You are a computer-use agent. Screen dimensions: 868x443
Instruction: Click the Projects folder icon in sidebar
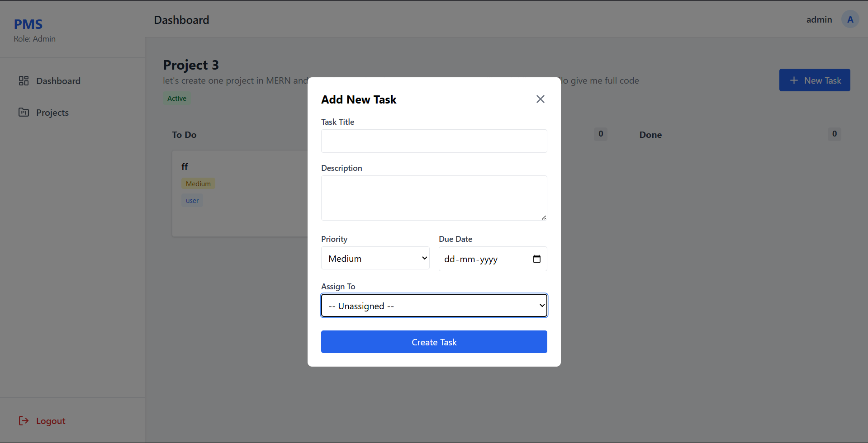pyautogui.click(x=24, y=113)
